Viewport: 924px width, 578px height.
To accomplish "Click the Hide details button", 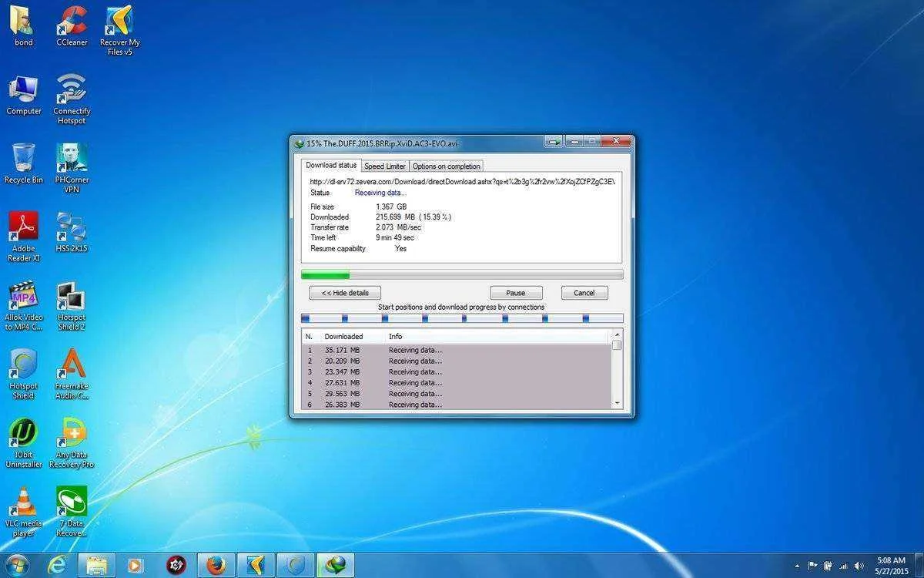I will pos(345,293).
